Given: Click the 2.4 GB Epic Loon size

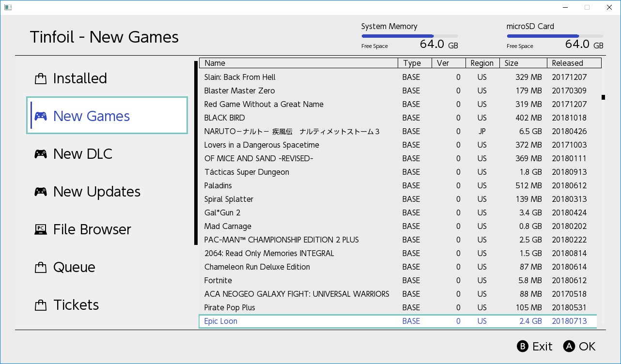Looking at the screenshot, I should click(x=530, y=321).
